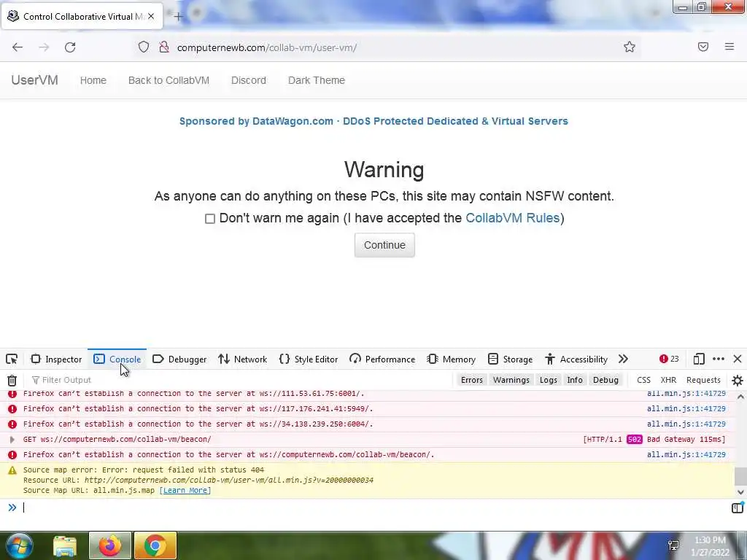747x560 pixels.
Task: Switch console to multi-line editor mode
Action: (737, 507)
